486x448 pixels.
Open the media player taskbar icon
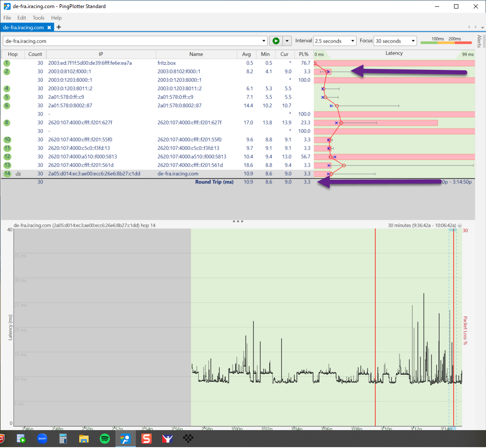21,439
